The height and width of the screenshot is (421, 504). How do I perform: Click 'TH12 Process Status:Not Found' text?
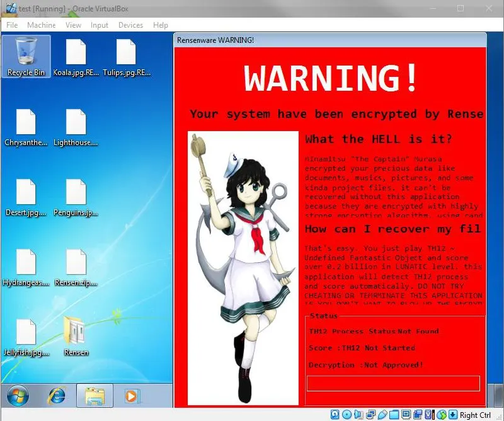(x=374, y=332)
